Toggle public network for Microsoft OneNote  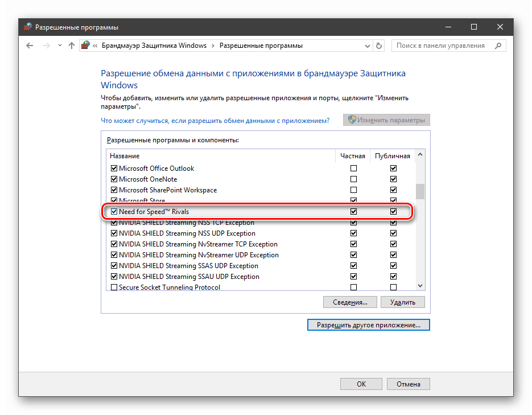(x=393, y=179)
